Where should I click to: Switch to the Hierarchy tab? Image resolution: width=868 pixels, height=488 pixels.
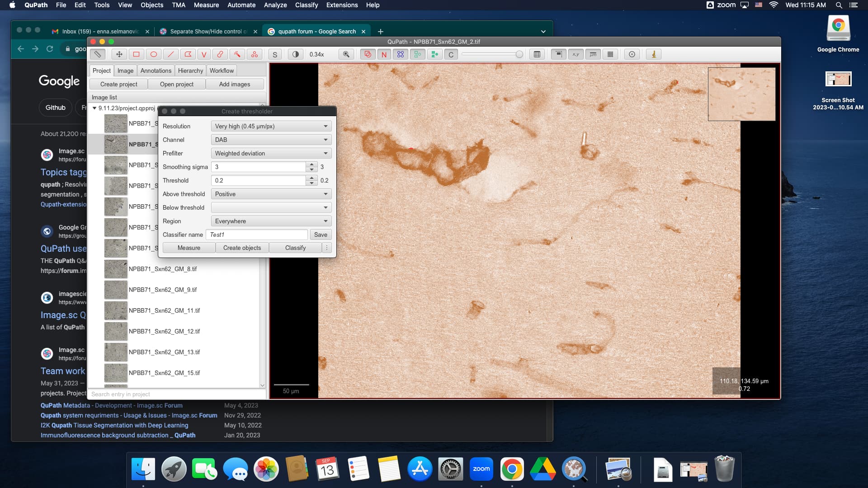coord(190,70)
